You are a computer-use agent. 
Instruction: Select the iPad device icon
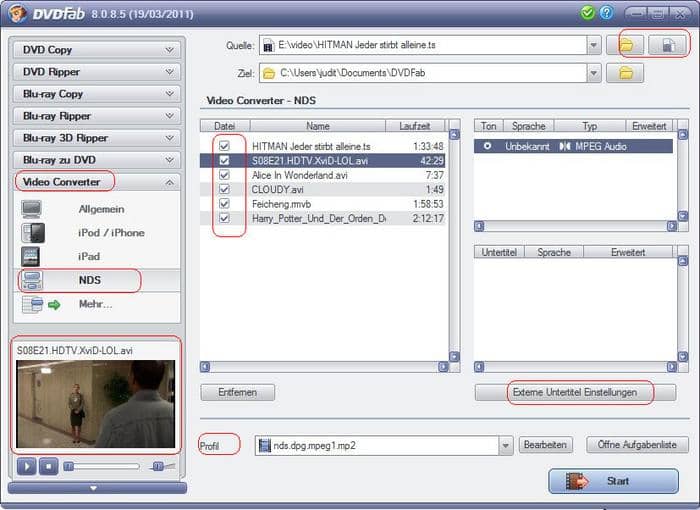pos(31,256)
